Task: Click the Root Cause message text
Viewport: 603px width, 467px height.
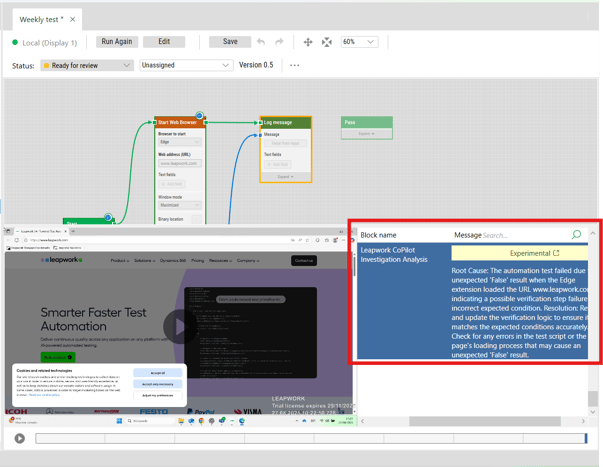Action: point(520,312)
